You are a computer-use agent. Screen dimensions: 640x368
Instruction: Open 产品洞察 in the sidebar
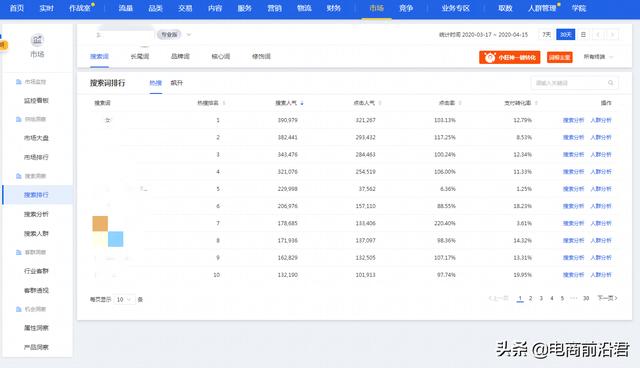36,347
